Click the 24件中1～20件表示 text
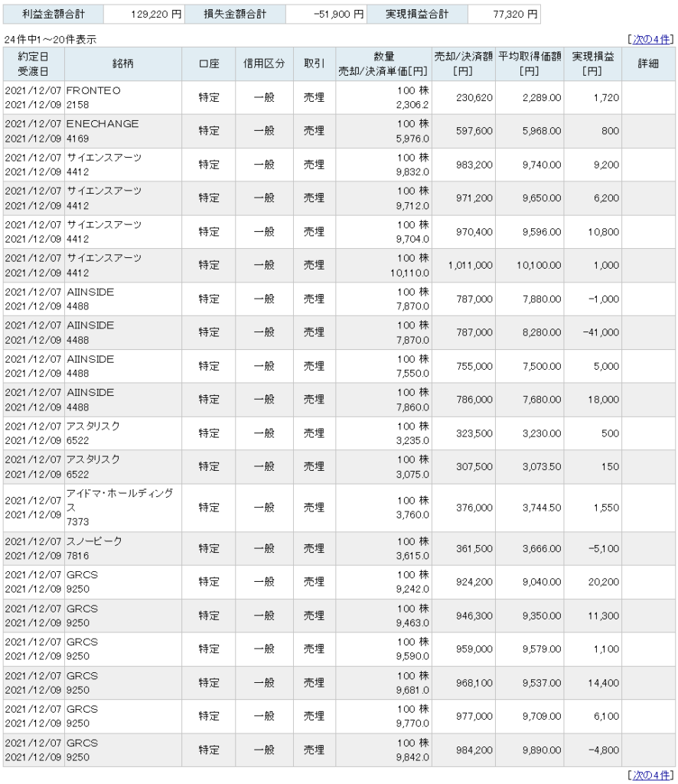 tap(51, 40)
